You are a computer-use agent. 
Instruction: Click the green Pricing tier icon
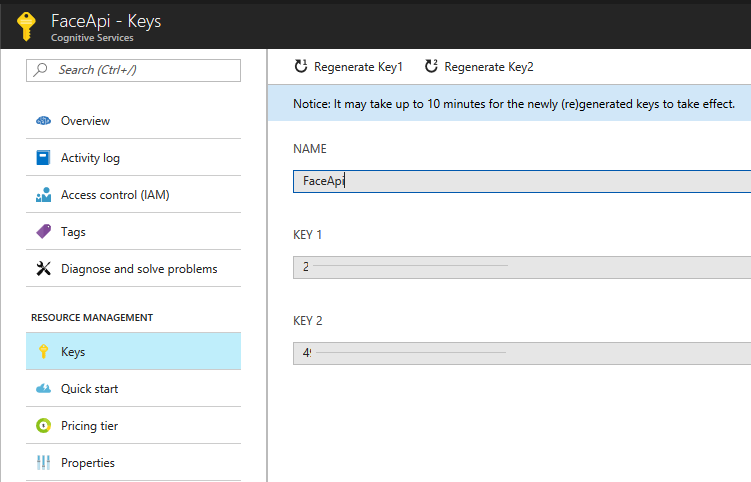[43, 425]
